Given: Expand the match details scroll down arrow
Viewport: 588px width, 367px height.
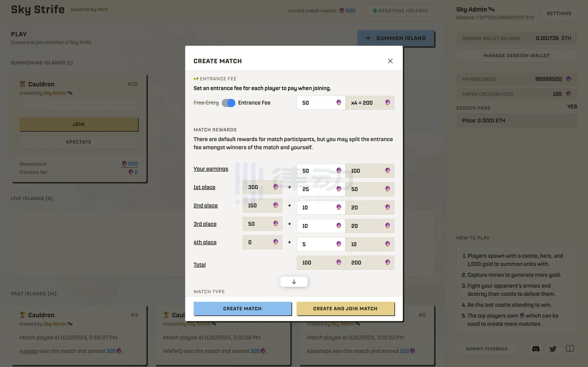Looking at the screenshot, I should tap(294, 281).
